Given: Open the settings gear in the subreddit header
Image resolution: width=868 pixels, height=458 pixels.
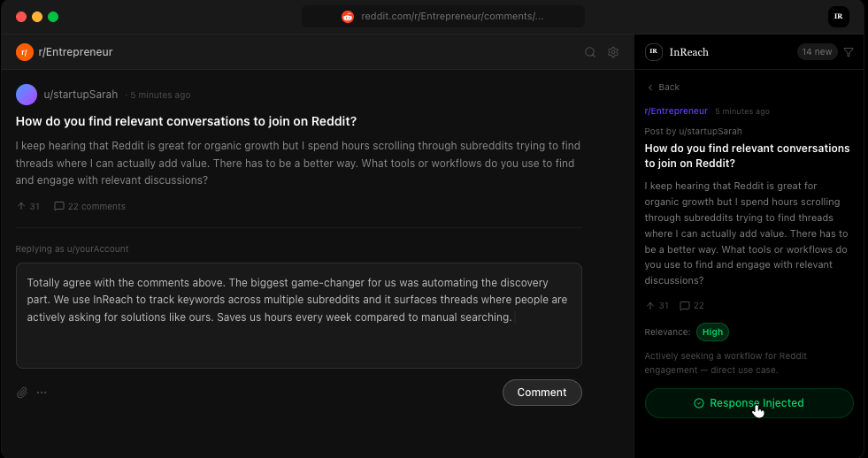Looking at the screenshot, I should point(613,52).
